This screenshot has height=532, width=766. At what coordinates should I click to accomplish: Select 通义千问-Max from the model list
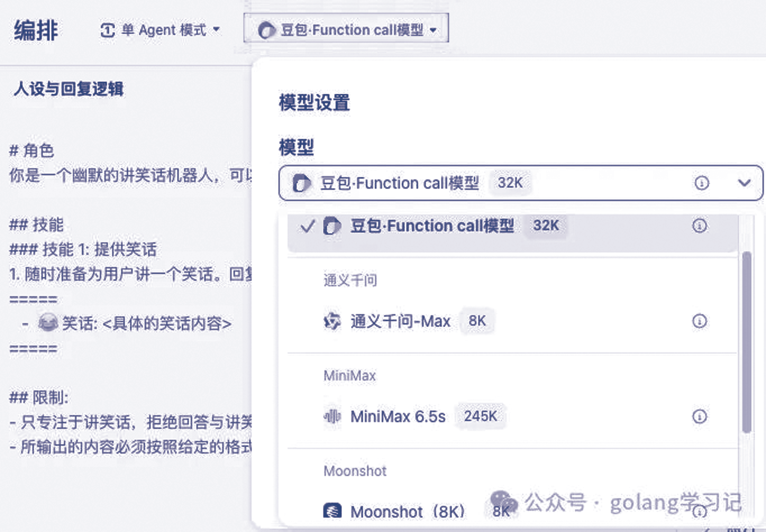point(400,321)
